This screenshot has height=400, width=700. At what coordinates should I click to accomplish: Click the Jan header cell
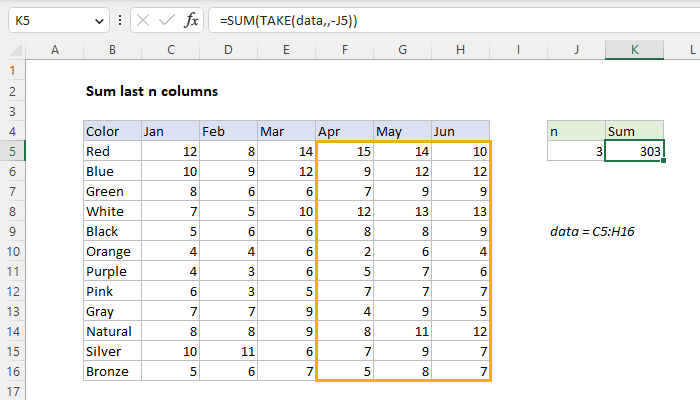[x=171, y=131]
